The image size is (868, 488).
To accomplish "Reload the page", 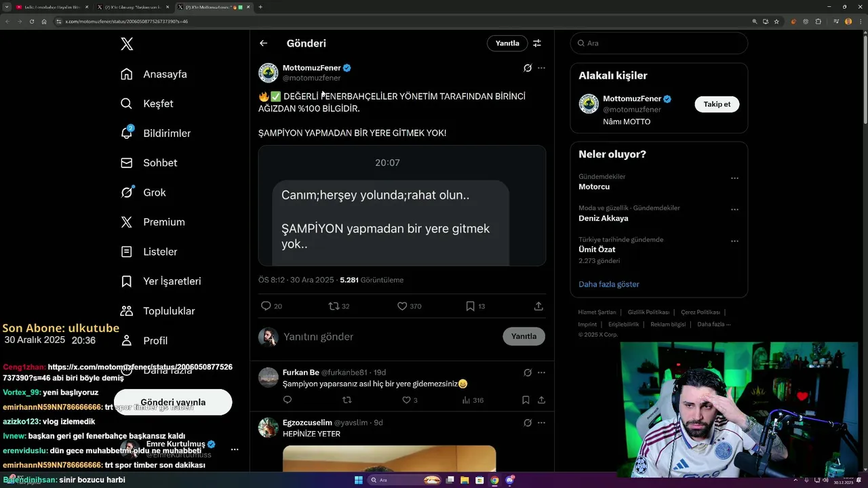I will pyautogui.click(x=32, y=22).
